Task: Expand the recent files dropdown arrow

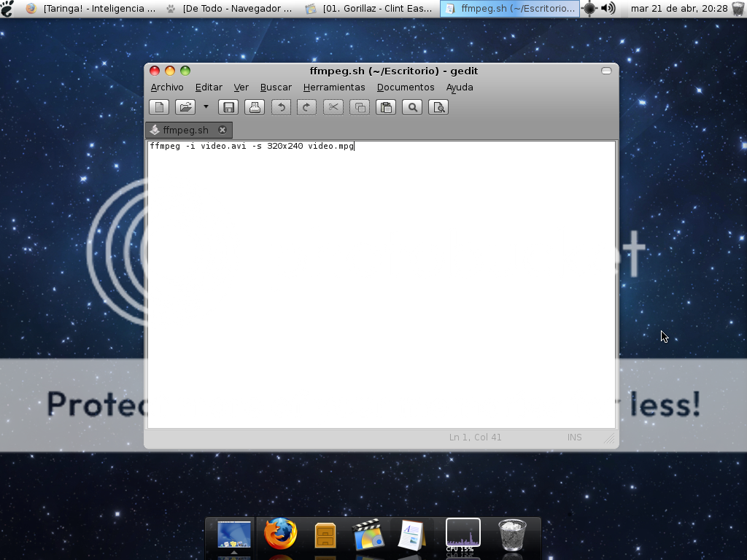Action: click(x=206, y=106)
